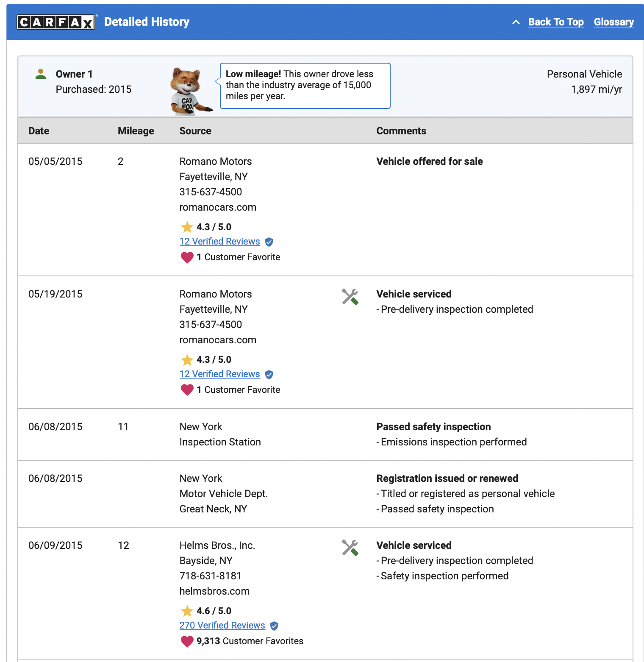Click heart icon beside 9,313 Customer Favorites
The width and height of the screenshot is (644, 662).
coord(187,641)
